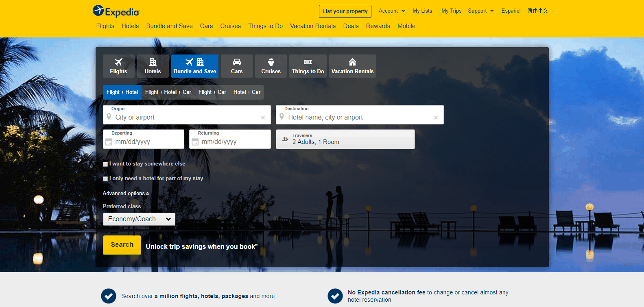The image size is (644, 307).
Task: Click the Origin City or airport field
Action: coord(187,115)
